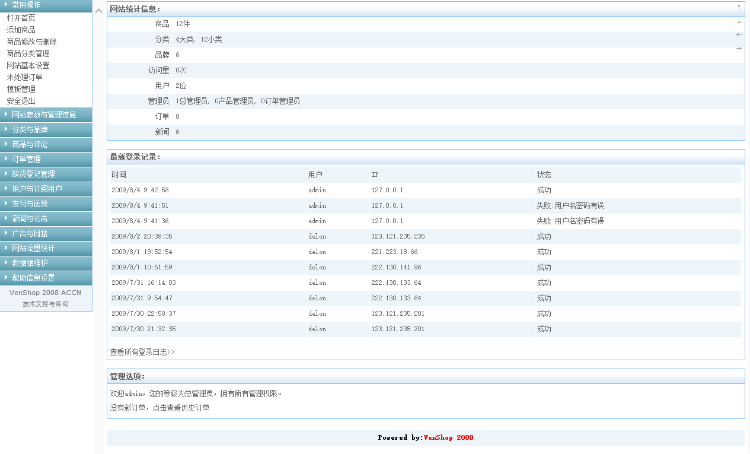Expand the 新闻与公告 sidebar section

coord(46,219)
